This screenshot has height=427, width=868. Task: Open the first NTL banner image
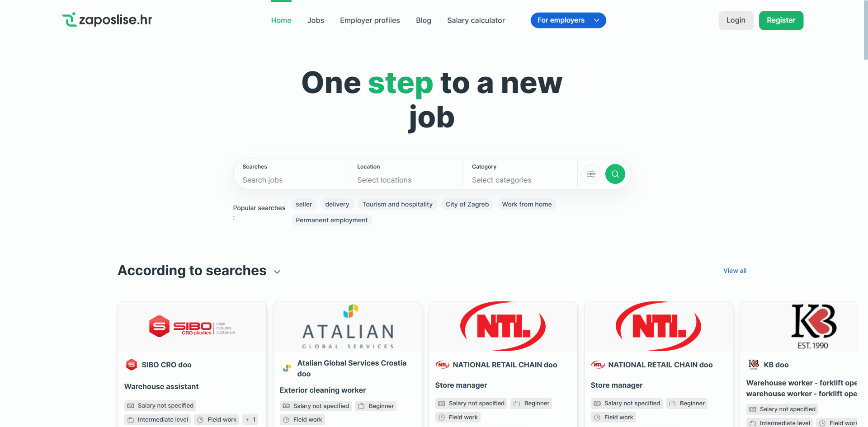coord(503,326)
